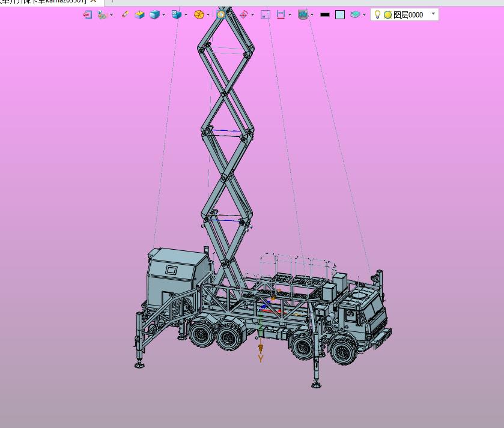Image resolution: width=504 pixels, height=428 pixels.
Task: Click the view orientation cube icon
Action: [x=177, y=14]
